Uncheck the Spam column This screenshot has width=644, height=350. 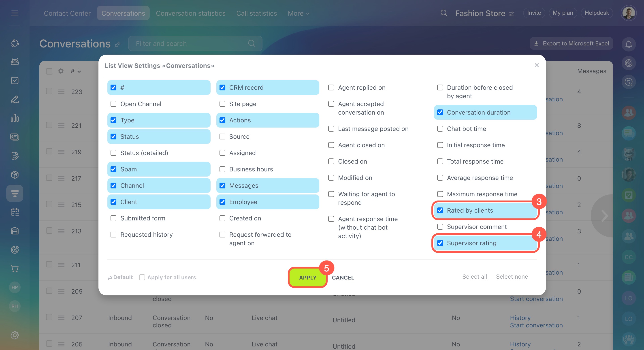[113, 169]
